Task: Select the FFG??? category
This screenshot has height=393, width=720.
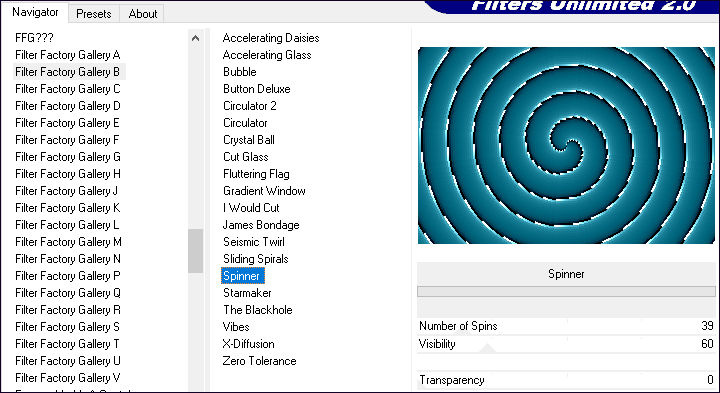Action: (34, 38)
